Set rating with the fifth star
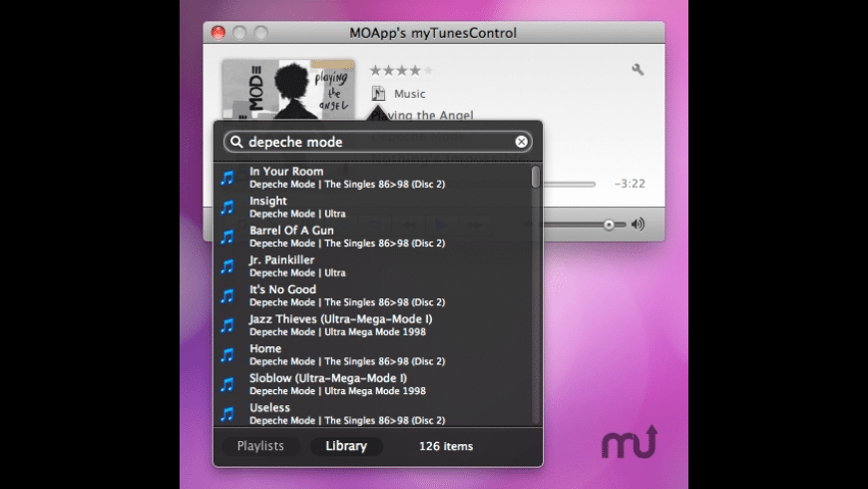The width and height of the screenshot is (868, 489). point(428,70)
